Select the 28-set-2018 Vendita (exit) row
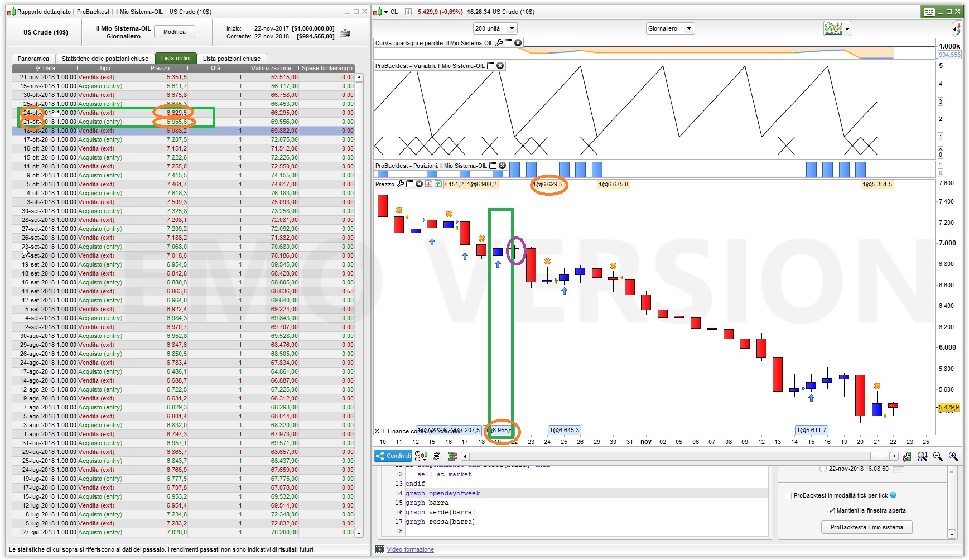Viewport: 969px width, 560px height. 184,220
